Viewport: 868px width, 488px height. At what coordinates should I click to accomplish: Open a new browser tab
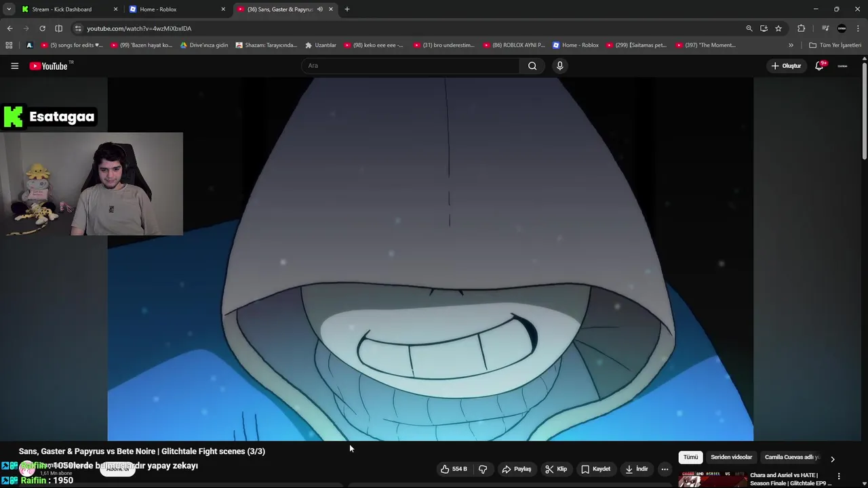click(x=347, y=9)
